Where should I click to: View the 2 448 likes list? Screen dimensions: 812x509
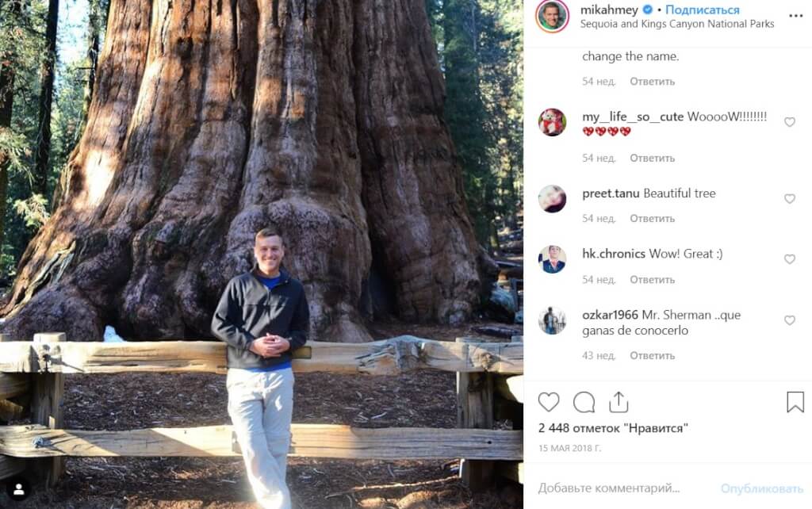pos(612,428)
